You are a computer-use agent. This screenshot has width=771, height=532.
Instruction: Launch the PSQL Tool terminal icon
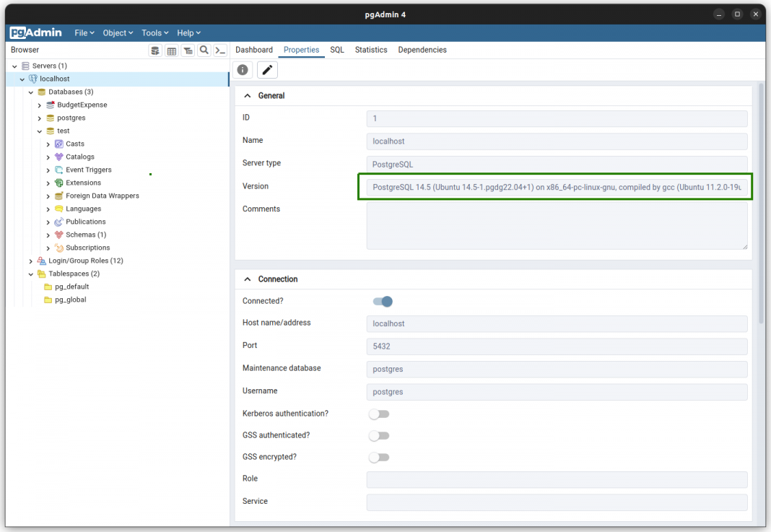221,51
